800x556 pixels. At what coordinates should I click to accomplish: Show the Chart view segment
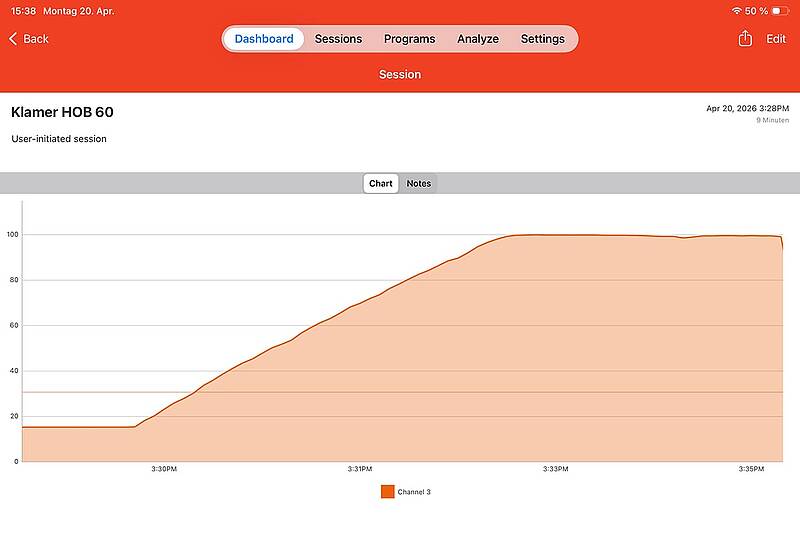[380, 183]
